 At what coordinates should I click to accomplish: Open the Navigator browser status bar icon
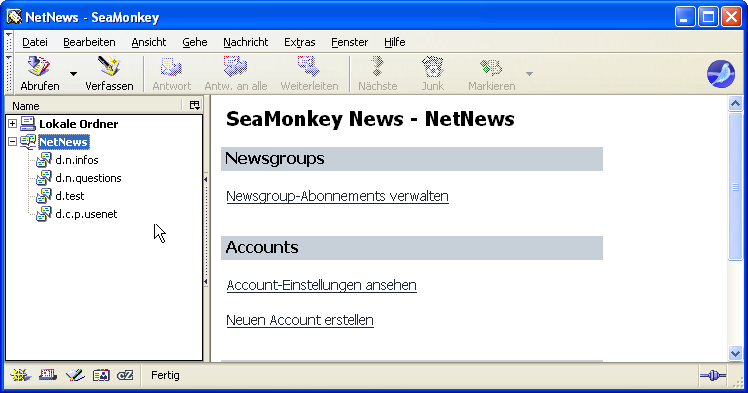[21, 375]
